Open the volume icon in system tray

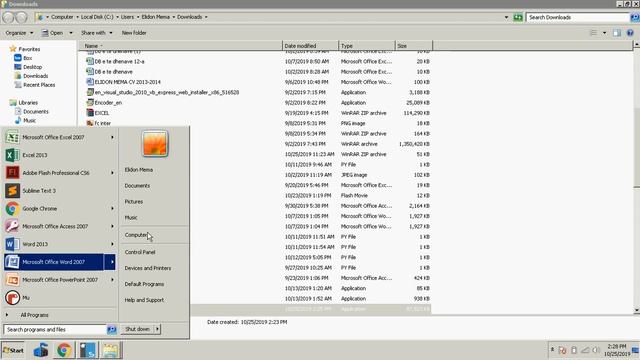tap(596, 350)
